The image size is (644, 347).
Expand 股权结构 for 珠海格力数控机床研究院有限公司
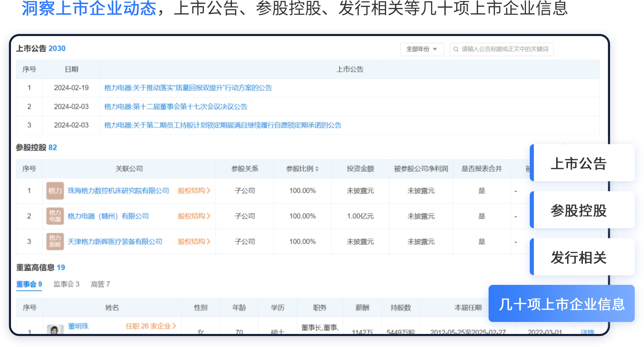click(194, 191)
